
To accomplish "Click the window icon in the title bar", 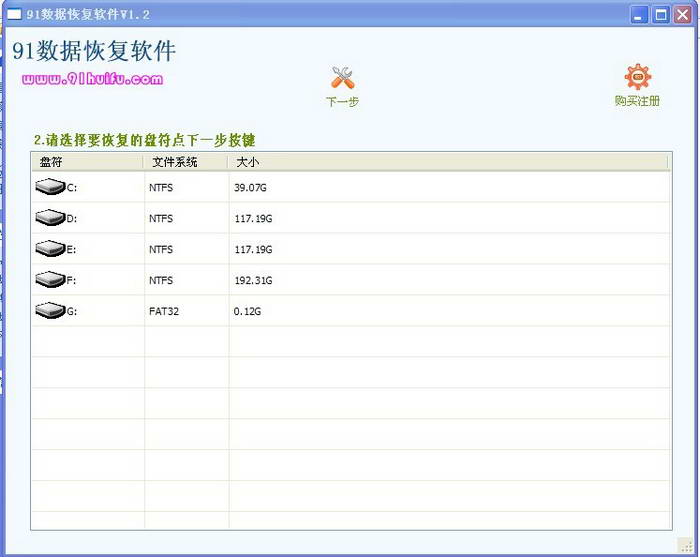I will coord(14,14).
